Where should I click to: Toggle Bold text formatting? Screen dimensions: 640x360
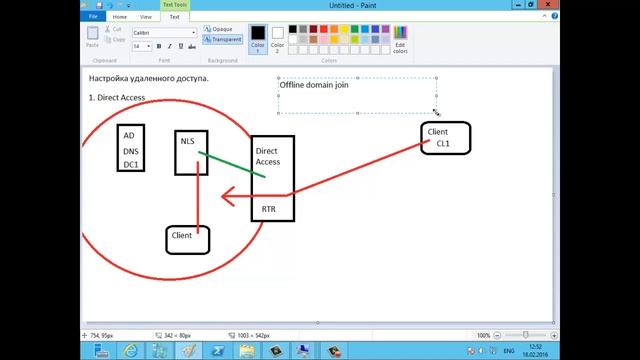point(159,47)
